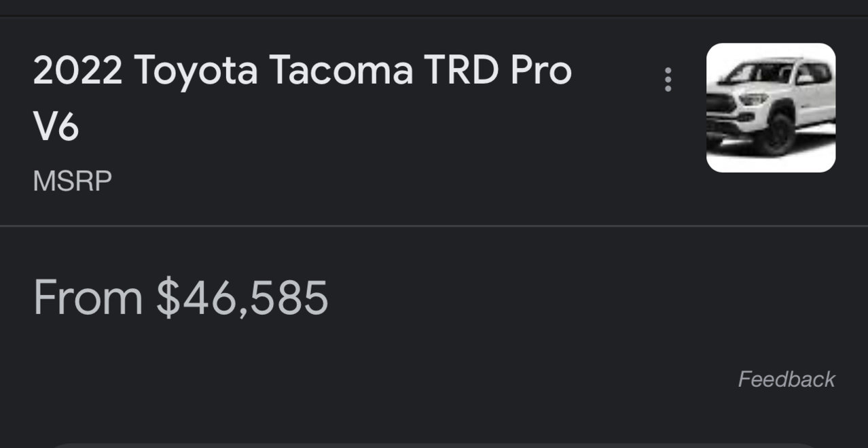The image size is (868, 448).
Task: Open the three-dot more options menu
Action: [668, 80]
